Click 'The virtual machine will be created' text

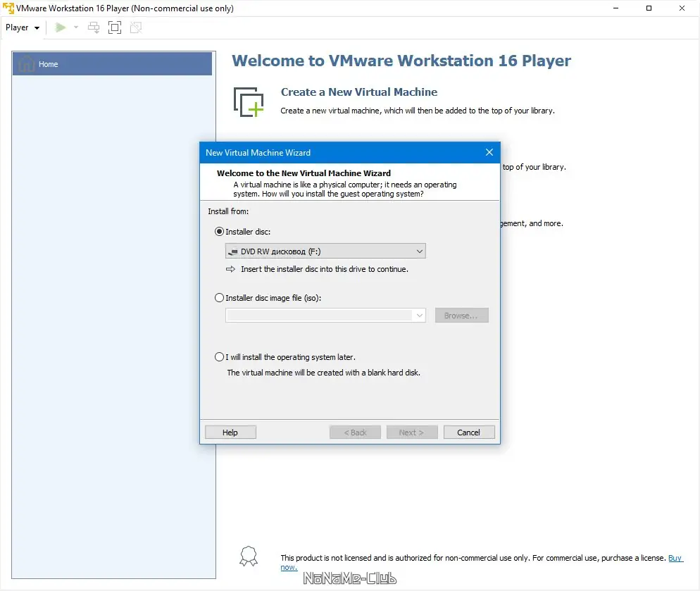pyautogui.click(x=324, y=373)
